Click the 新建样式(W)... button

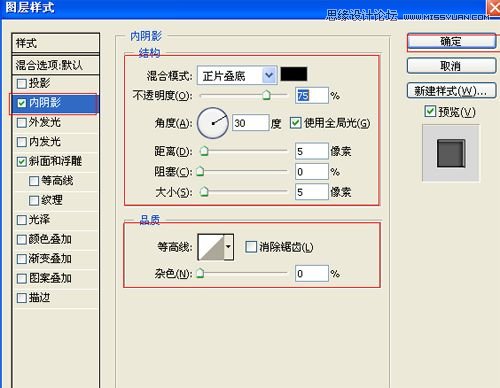[x=452, y=91]
